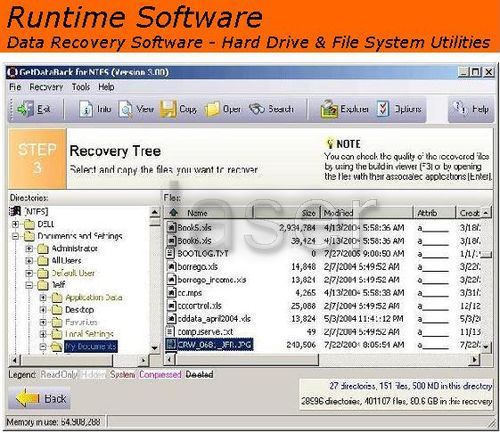This screenshot has height=433, width=500.
Task: Click the NTFS root drive icon
Action: [15, 211]
